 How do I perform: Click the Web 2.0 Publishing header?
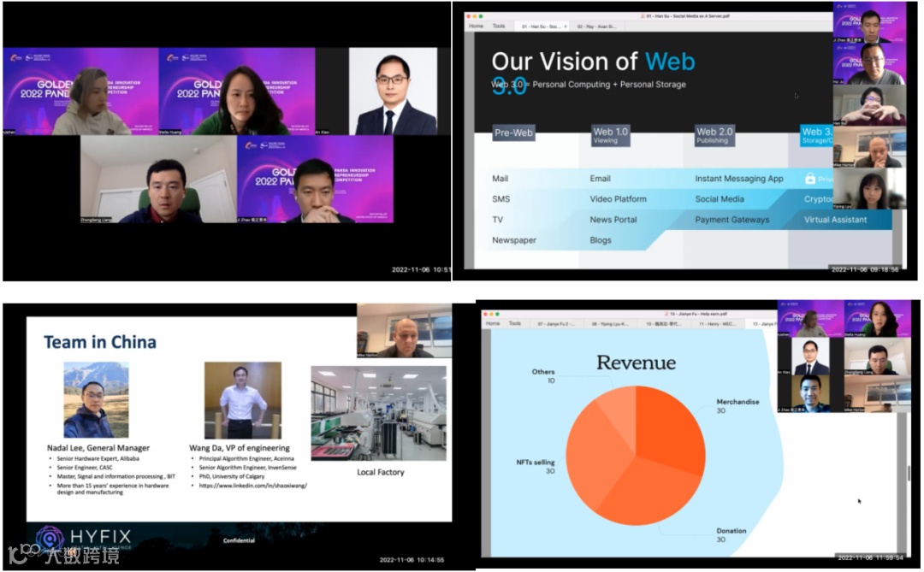[x=714, y=135]
